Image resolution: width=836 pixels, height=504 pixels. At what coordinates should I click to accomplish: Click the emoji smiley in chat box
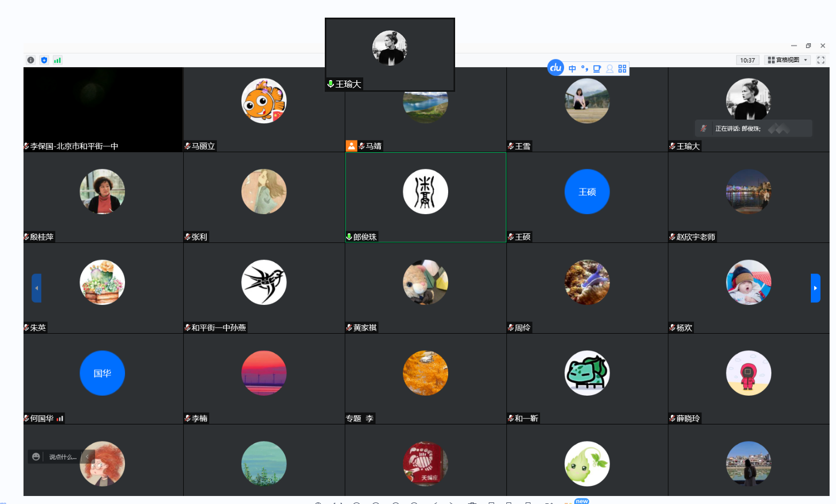tap(36, 457)
